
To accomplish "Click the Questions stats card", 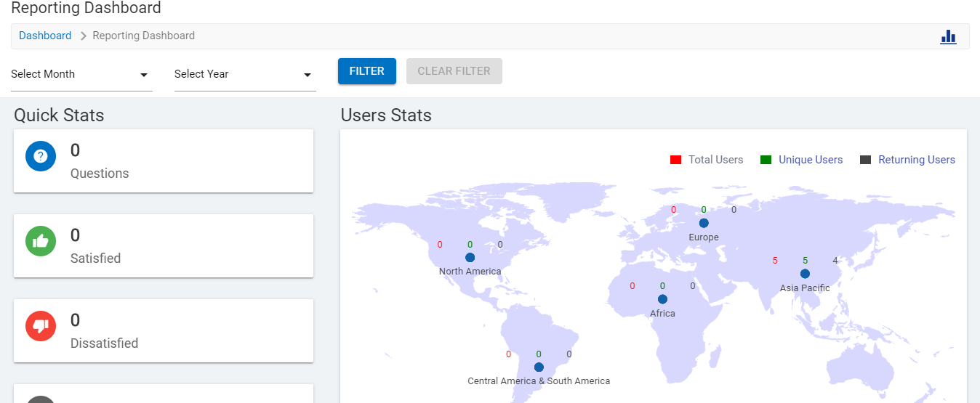I will pos(164,161).
